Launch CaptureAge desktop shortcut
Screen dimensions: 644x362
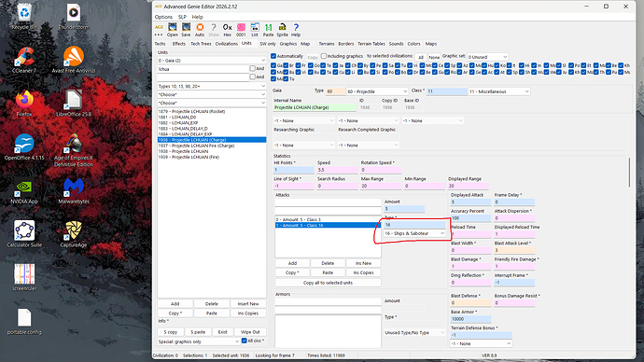74,234
